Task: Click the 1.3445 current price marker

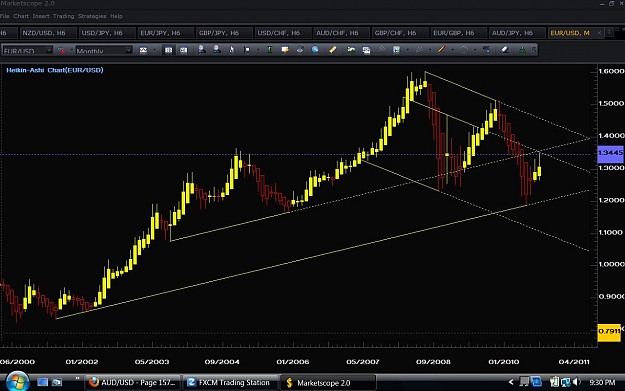Action: [610, 153]
